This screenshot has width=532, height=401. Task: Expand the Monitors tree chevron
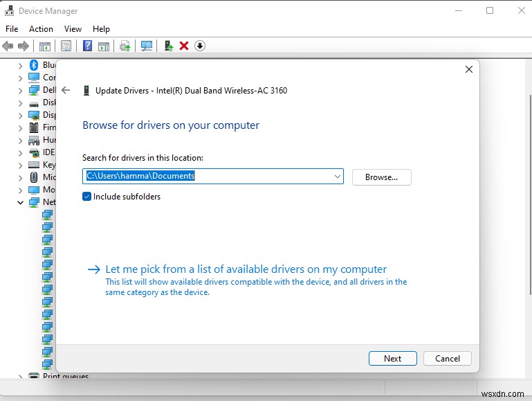(x=20, y=190)
